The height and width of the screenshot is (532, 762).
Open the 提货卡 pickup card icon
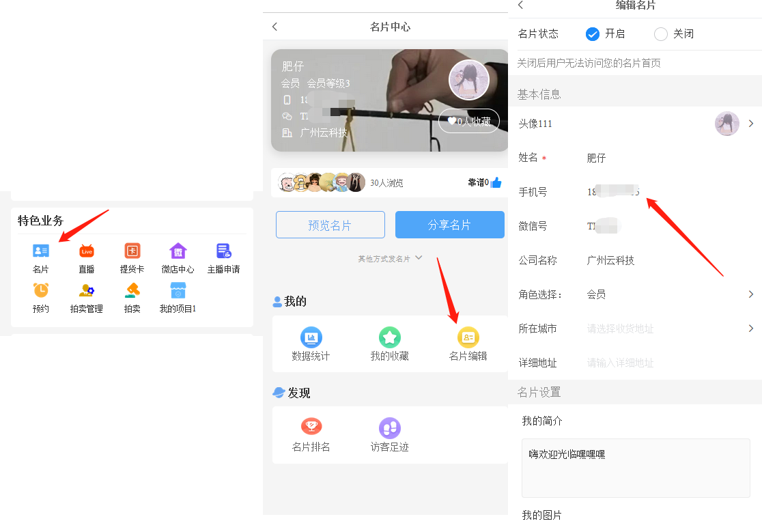point(132,251)
